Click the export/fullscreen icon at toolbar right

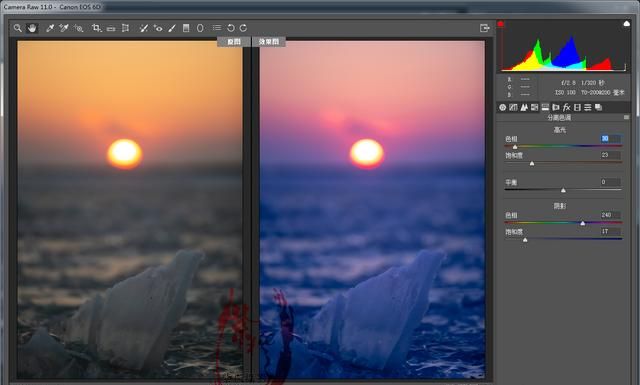coord(484,28)
